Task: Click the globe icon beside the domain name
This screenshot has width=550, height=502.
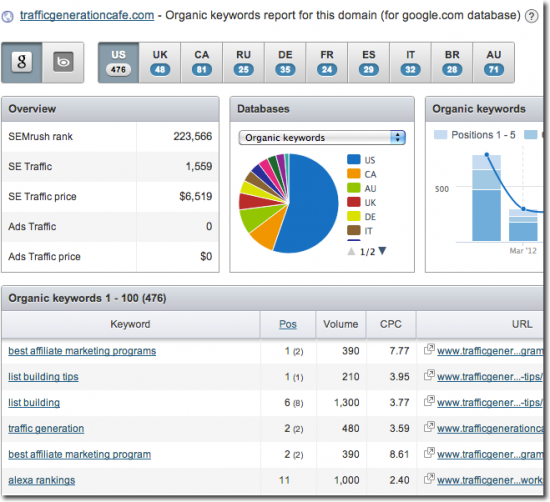Action: [7, 16]
